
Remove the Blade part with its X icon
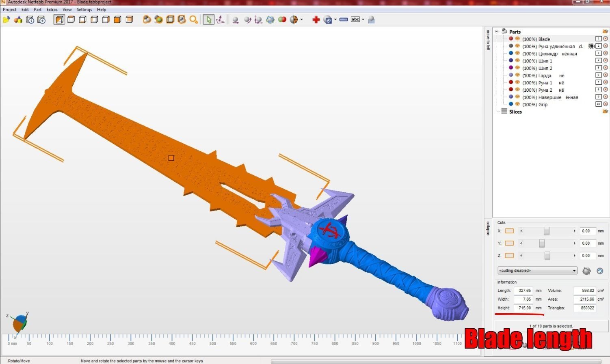point(606,39)
